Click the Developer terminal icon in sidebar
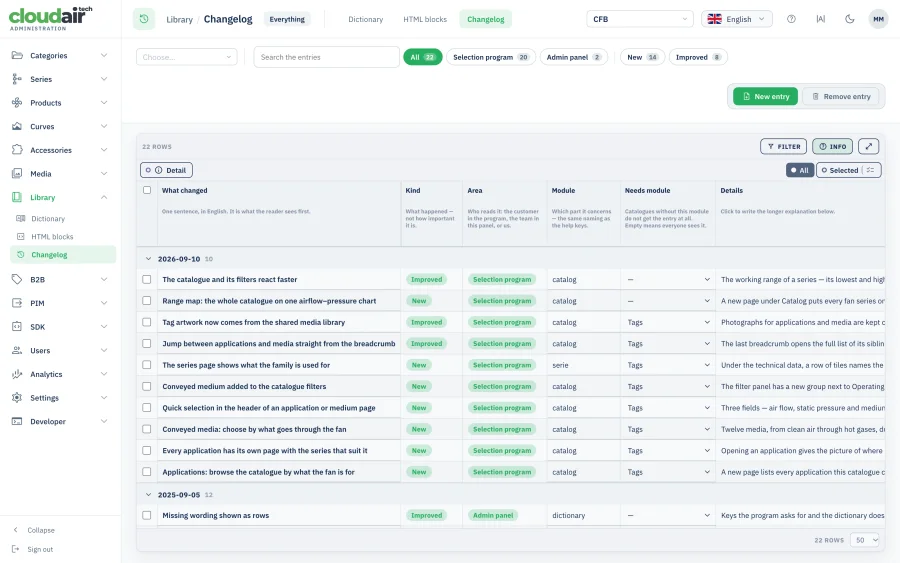The image size is (900, 563). click(x=17, y=421)
